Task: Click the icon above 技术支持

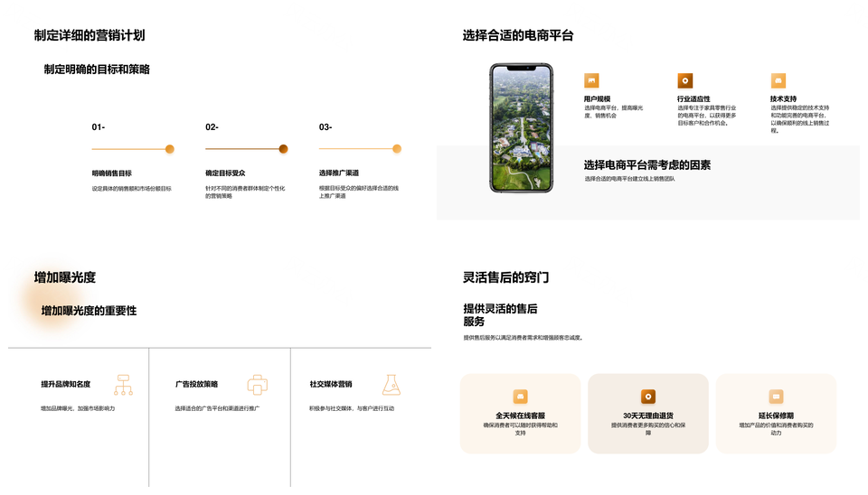Action: coord(778,80)
